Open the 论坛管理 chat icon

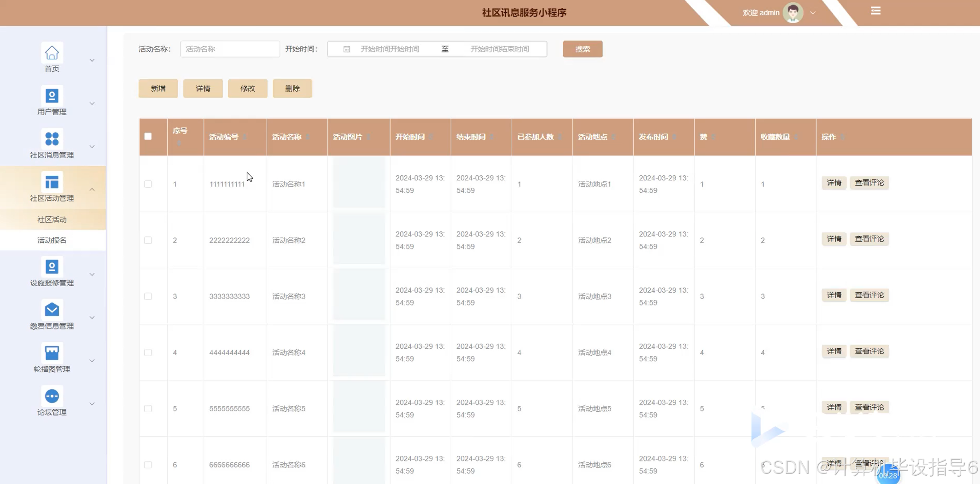[52, 396]
